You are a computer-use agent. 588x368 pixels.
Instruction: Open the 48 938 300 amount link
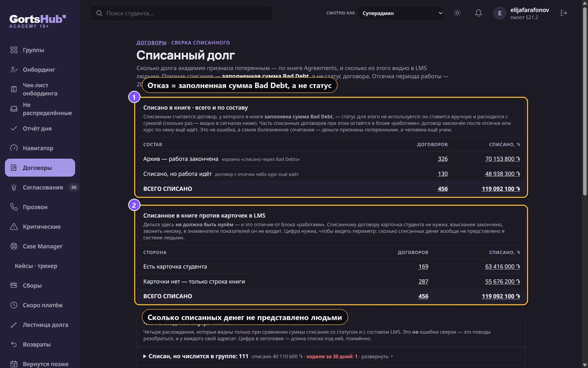pyautogui.click(x=502, y=174)
